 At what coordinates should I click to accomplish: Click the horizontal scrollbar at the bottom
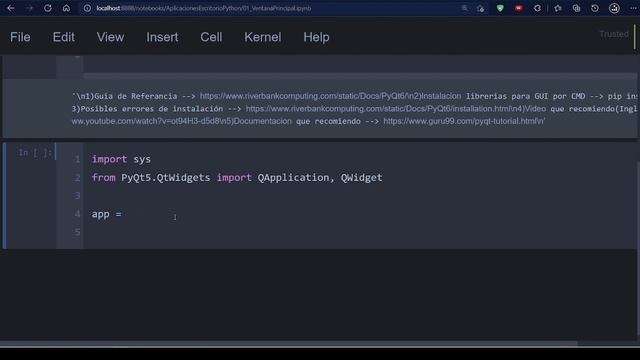289,343
